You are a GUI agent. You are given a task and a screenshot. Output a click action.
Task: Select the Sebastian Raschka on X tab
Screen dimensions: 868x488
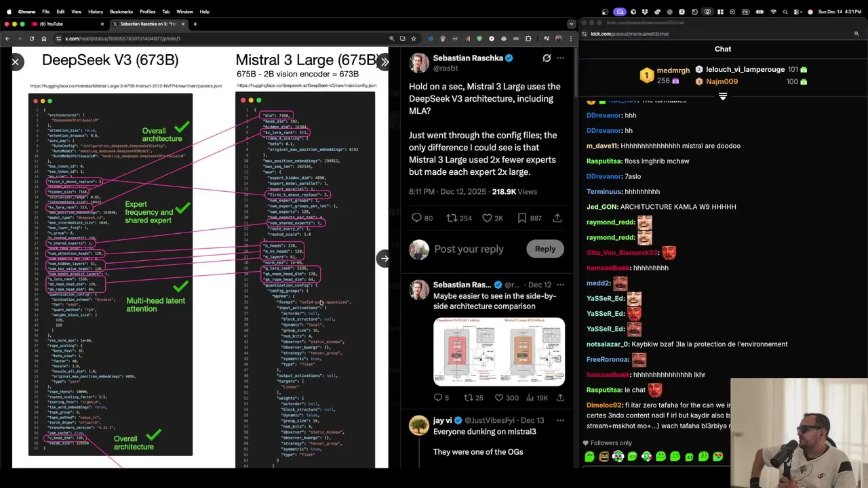click(x=148, y=24)
